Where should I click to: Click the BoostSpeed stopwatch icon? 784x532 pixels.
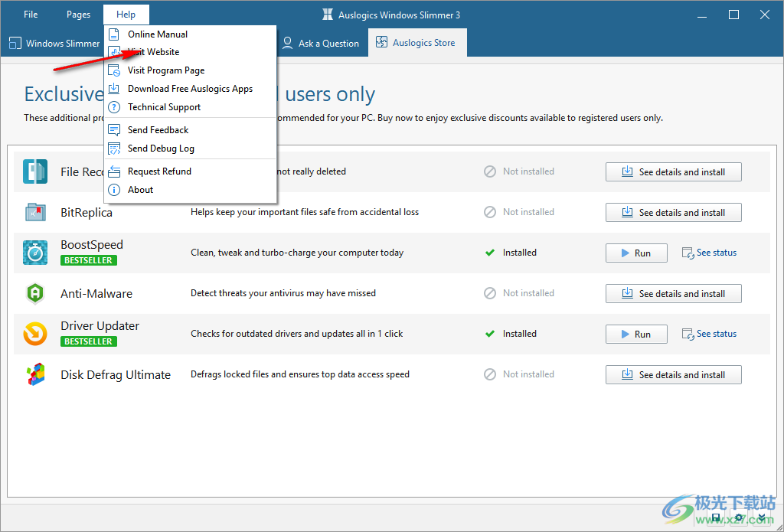35,253
